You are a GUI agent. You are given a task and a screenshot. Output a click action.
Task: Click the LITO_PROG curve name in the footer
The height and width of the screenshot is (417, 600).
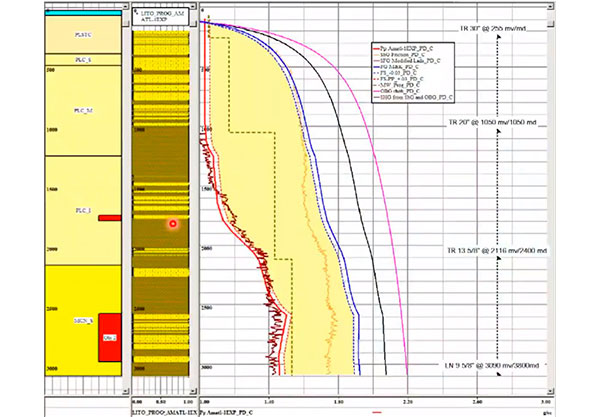[165, 412]
